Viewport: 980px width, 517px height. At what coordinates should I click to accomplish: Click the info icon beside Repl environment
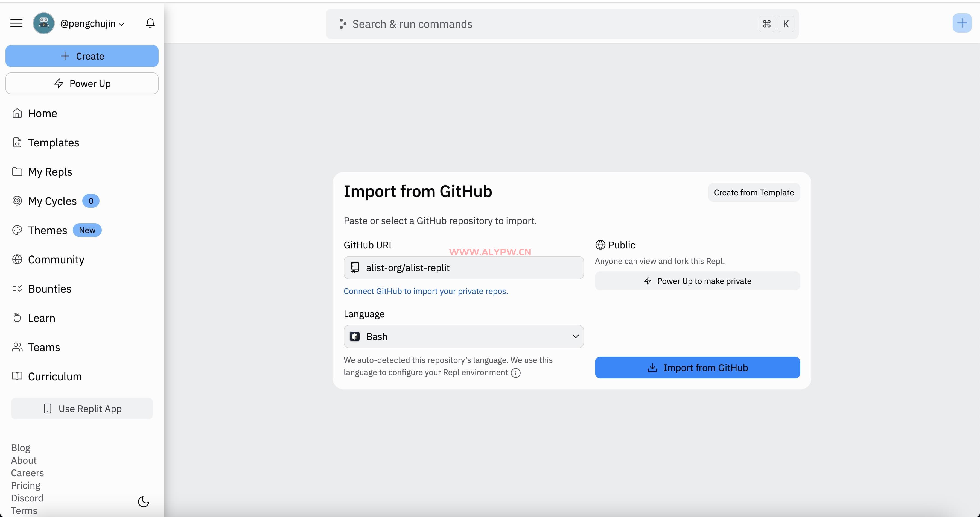click(x=515, y=372)
